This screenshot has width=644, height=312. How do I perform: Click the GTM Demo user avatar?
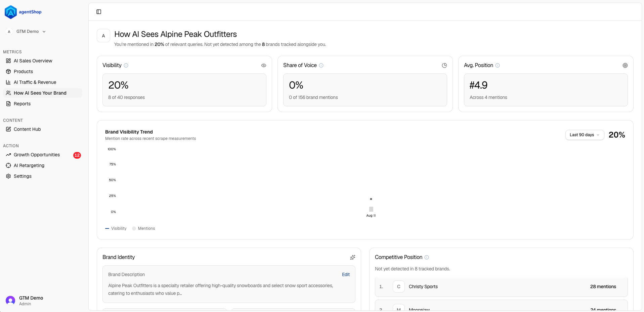click(10, 301)
